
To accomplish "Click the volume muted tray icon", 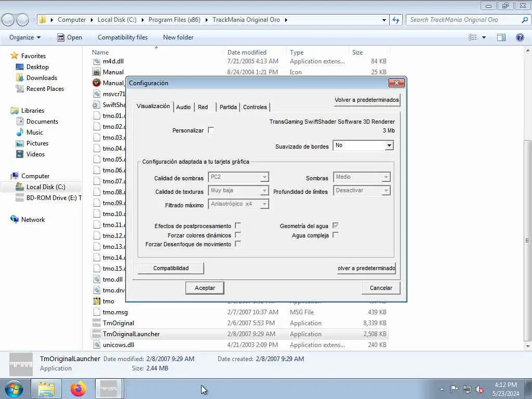I will point(480,390).
